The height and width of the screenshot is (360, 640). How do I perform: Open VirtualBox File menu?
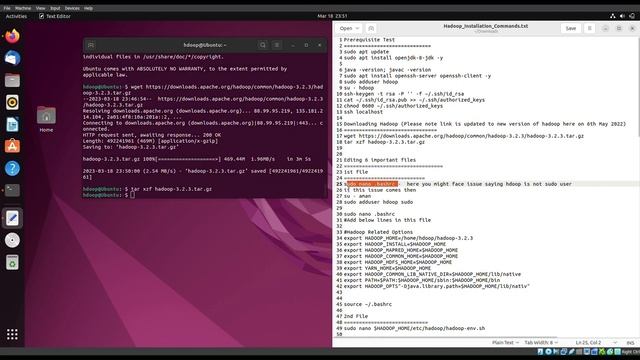[x=7, y=8]
